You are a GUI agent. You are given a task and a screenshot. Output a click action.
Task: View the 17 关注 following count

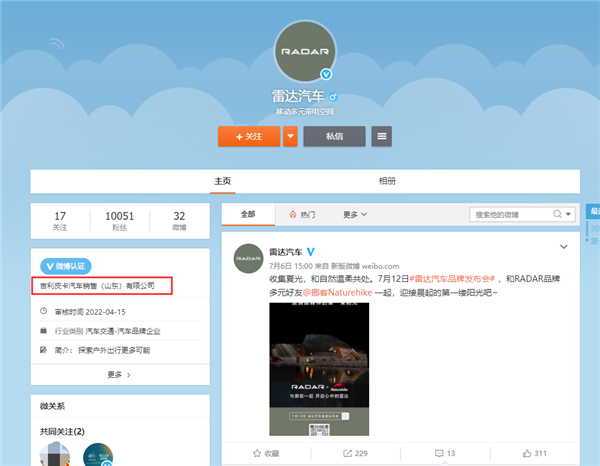[x=60, y=221]
